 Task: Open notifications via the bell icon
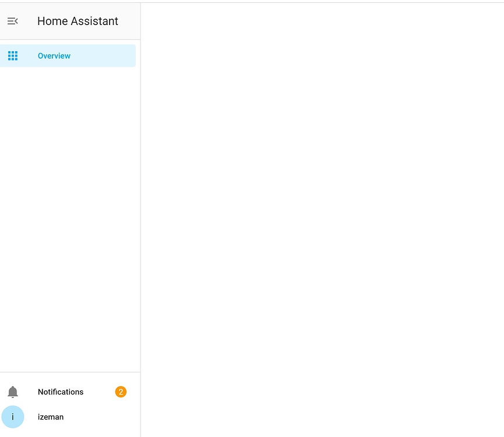point(13,392)
